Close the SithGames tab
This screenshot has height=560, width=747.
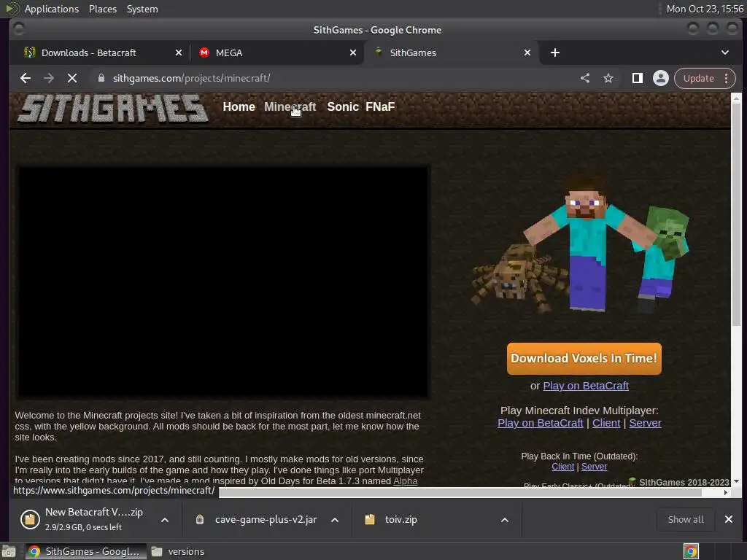coord(527,52)
